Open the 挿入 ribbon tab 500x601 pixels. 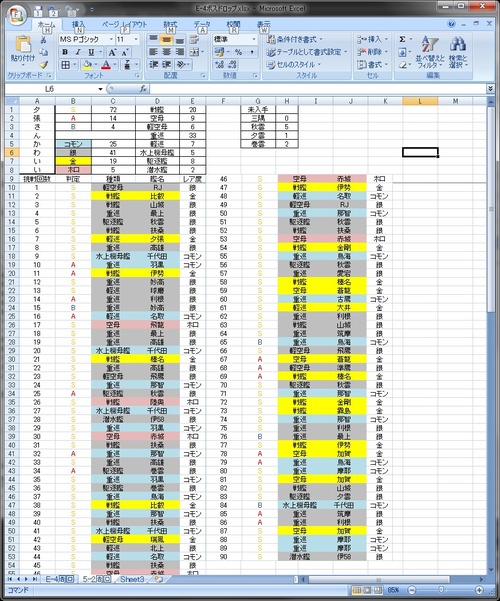(78, 25)
